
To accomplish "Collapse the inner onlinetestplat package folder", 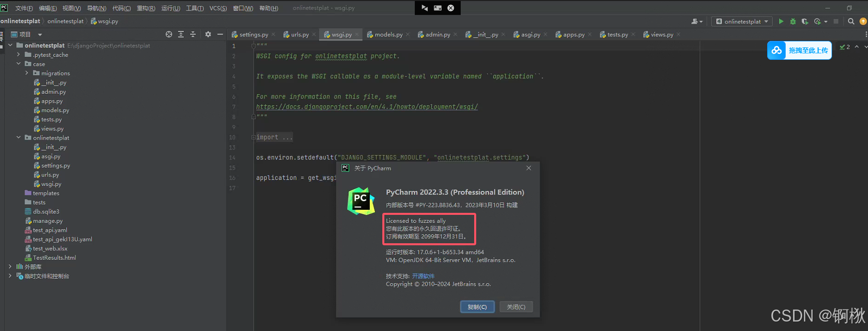I will 18,138.
